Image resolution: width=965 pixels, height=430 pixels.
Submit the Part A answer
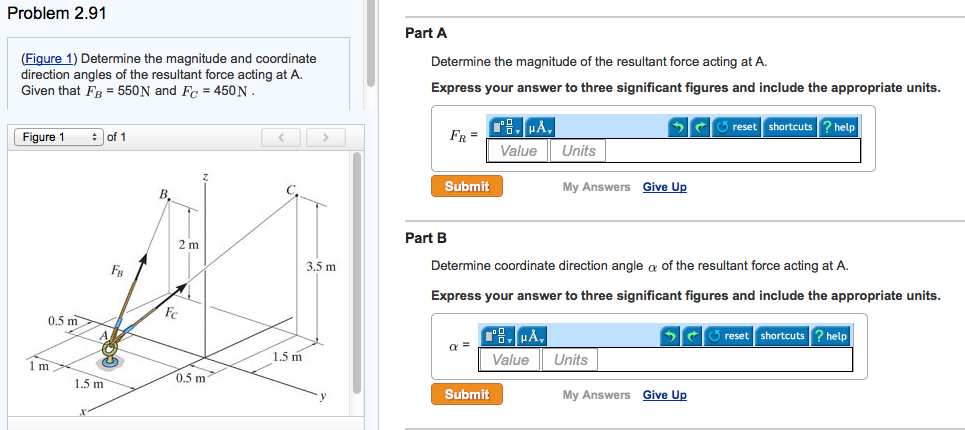tap(467, 186)
